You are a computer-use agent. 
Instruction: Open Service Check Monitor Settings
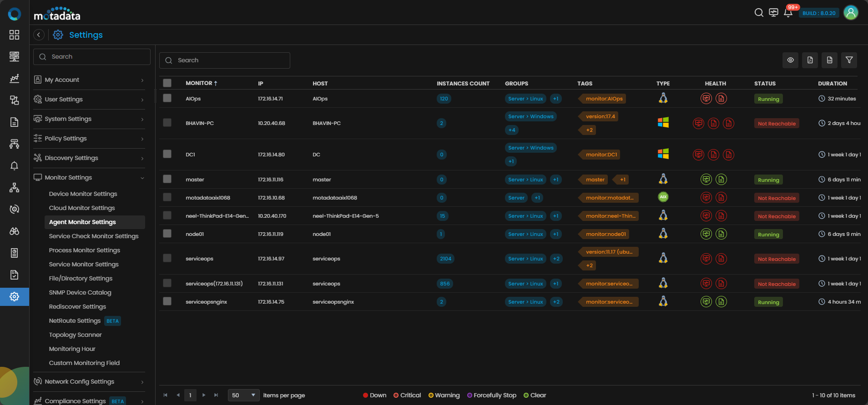tap(94, 236)
